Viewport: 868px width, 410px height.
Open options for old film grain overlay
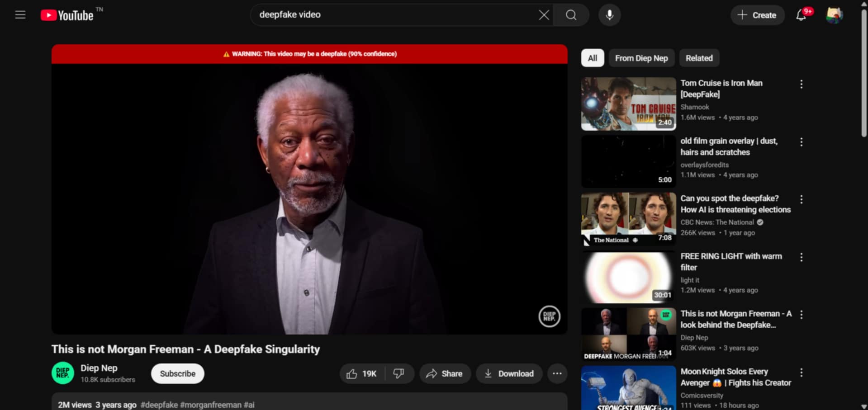(801, 142)
